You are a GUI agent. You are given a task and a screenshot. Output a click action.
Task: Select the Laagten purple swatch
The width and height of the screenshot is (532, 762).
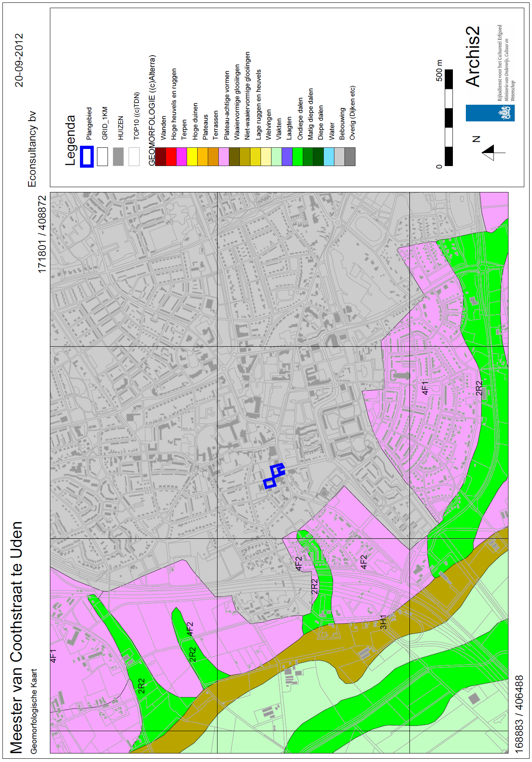coord(287,157)
